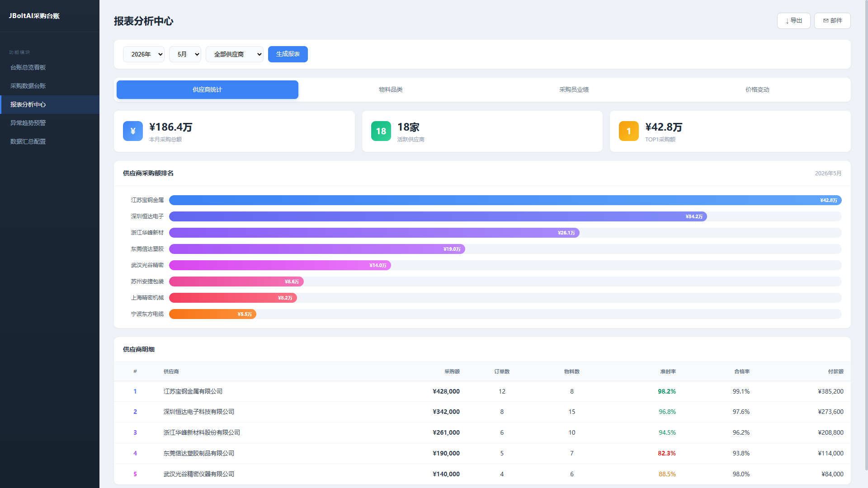Switch to the 物料品类 tab
Image resolution: width=868 pixels, height=488 pixels.
[391, 89]
